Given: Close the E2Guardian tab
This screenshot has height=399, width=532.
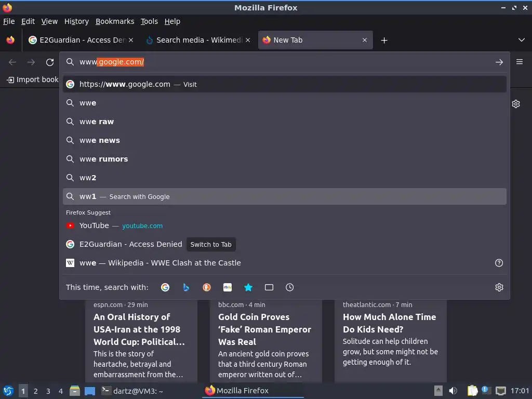Looking at the screenshot, I should [131, 40].
